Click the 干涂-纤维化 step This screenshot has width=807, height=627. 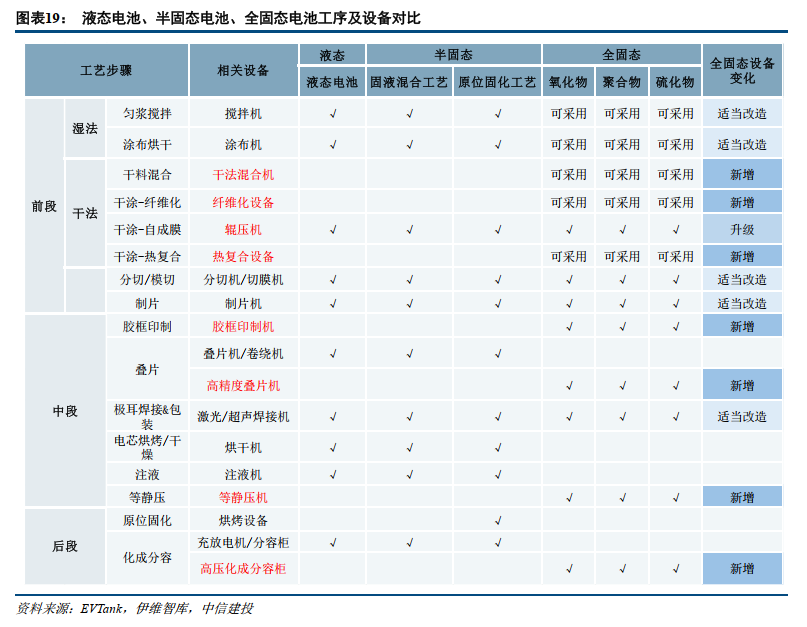coord(147,202)
